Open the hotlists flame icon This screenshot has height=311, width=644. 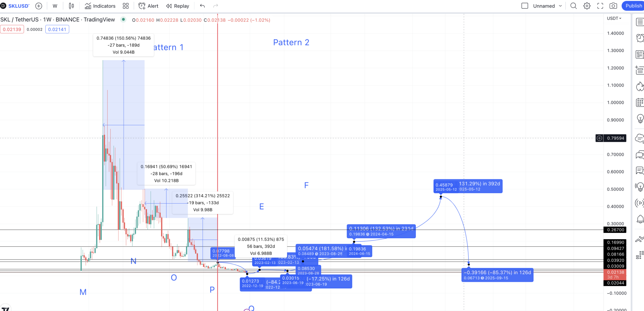(640, 86)
